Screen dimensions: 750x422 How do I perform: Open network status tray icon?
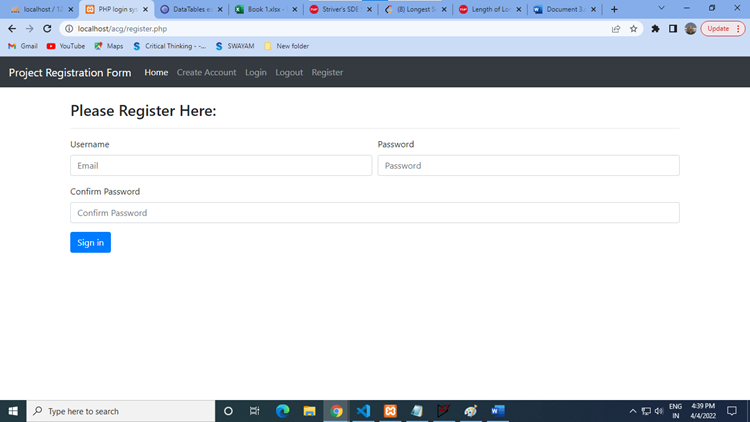(646, 411)
